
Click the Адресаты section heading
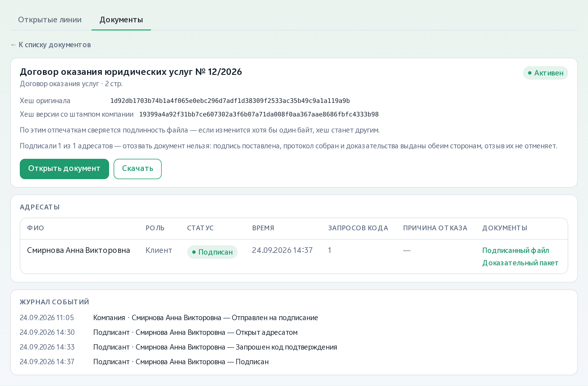[40, 207]
